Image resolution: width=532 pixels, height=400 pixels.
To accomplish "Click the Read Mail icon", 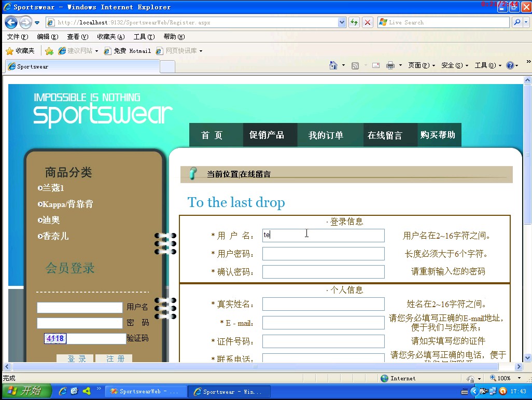I will click(x=376, y=65).
